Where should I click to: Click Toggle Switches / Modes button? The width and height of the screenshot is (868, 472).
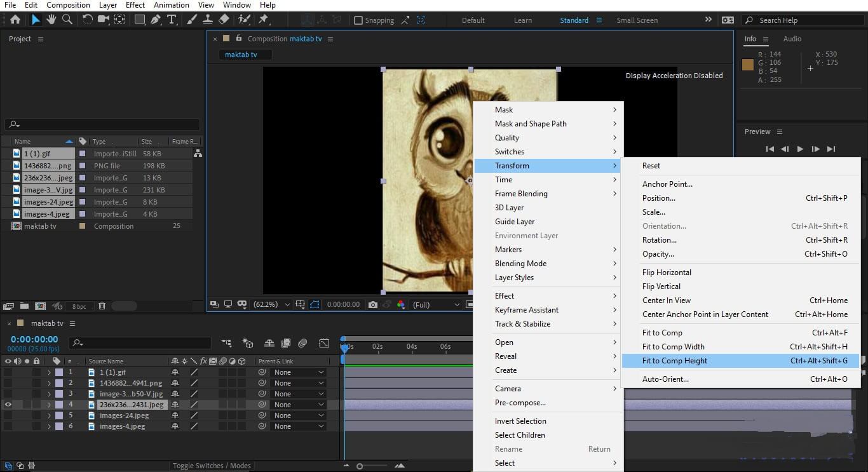tap(212, 466)
